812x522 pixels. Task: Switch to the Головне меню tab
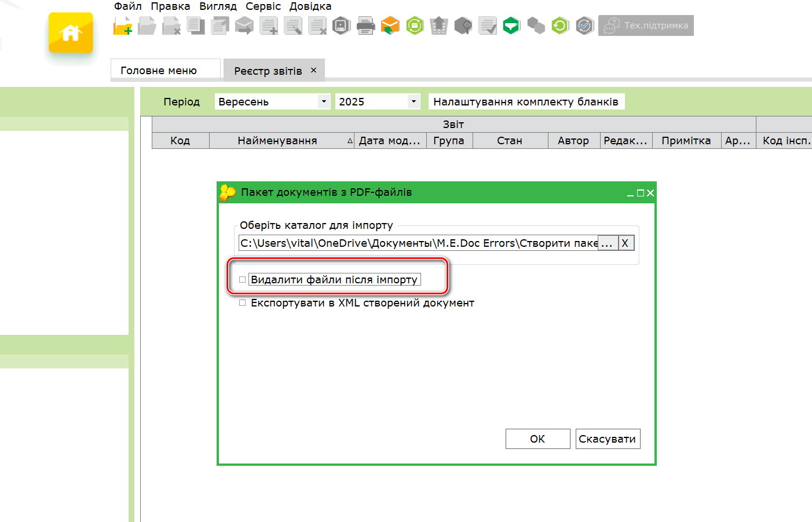159,70
